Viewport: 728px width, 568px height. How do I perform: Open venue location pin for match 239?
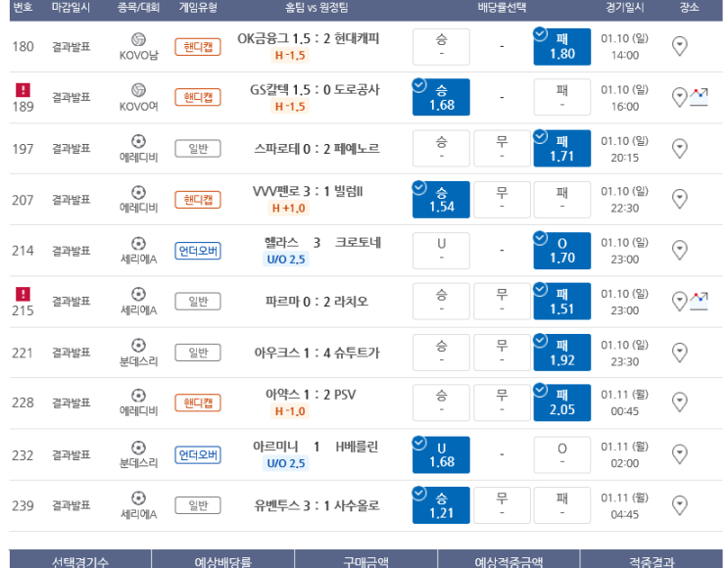click(679, 505)
